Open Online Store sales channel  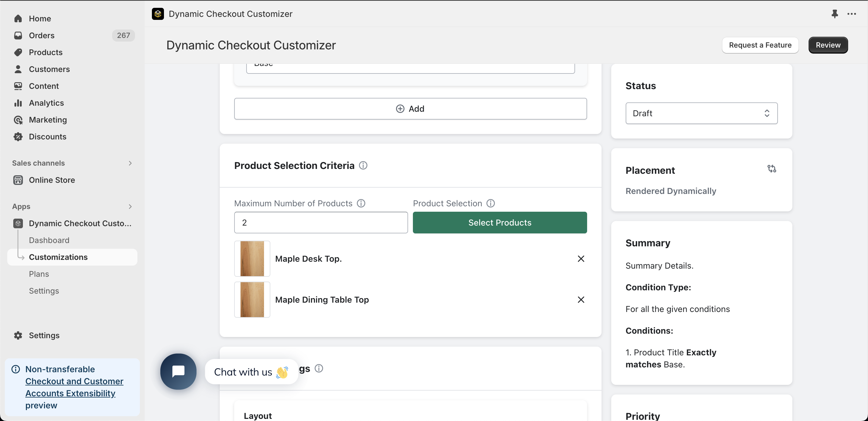(x=52, y=180)
